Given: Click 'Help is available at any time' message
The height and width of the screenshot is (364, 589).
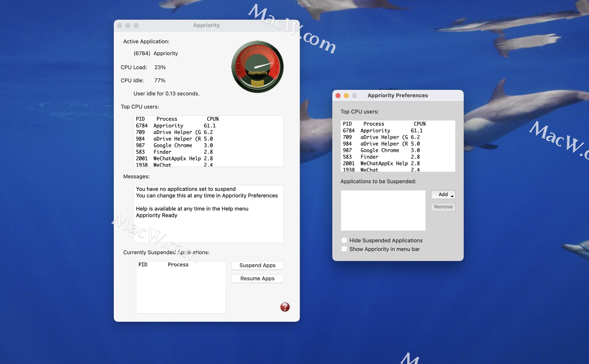Looking at the screenshot, I should pyautogui.click(x=192, y=209).
